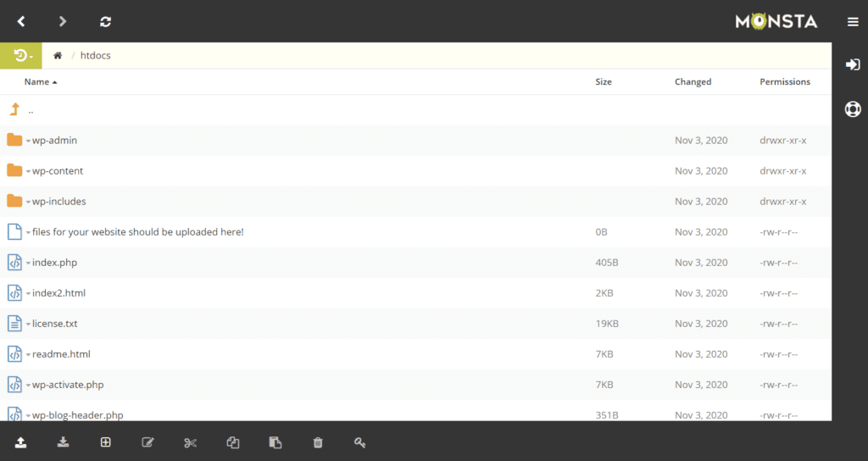Expand dropdown arrow next to index2.html
The width and height of the screenshot is (868, 461).
coord(28,293)
